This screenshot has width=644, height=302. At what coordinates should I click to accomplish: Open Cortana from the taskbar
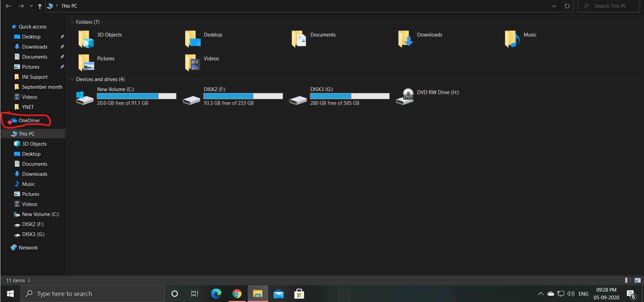tap(174, 294)
